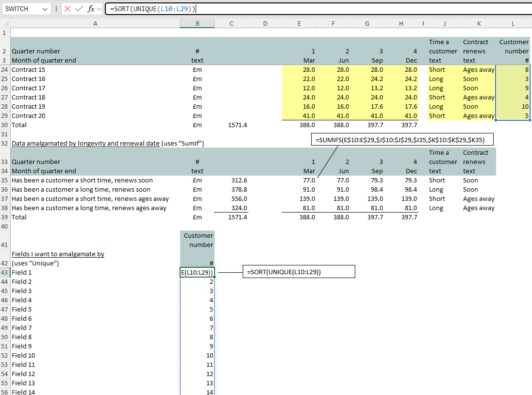Screen dimensions: 532x395
Task: Click the three-dot name box resize handle
Action: tap(56, 9)
